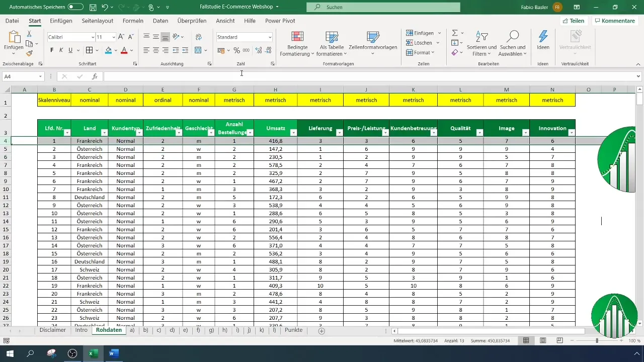The height and width of the screenshot is (362, 644).
Task: Open the Calibri font name dropdown
Action: tap(93, 37)
